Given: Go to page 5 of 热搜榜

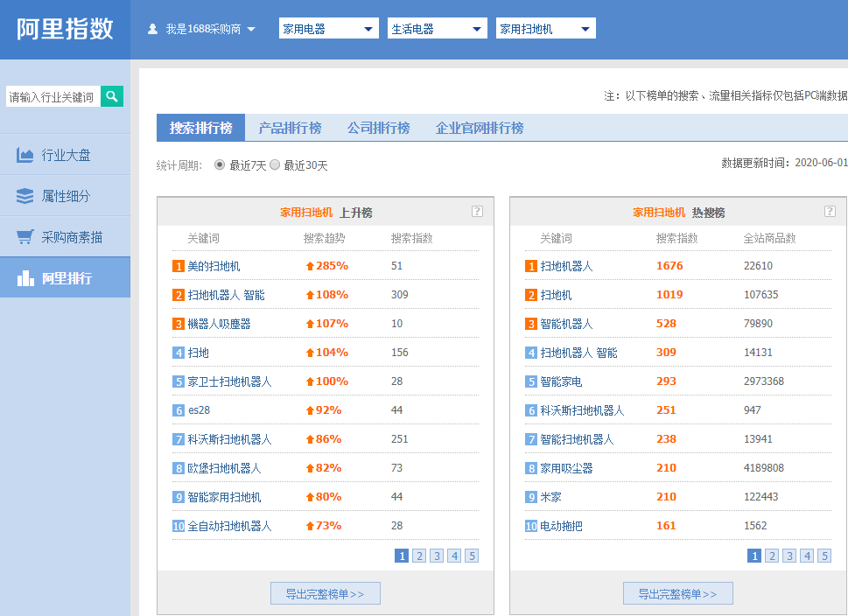Looking at the screenshot, I should pos(824,556).
